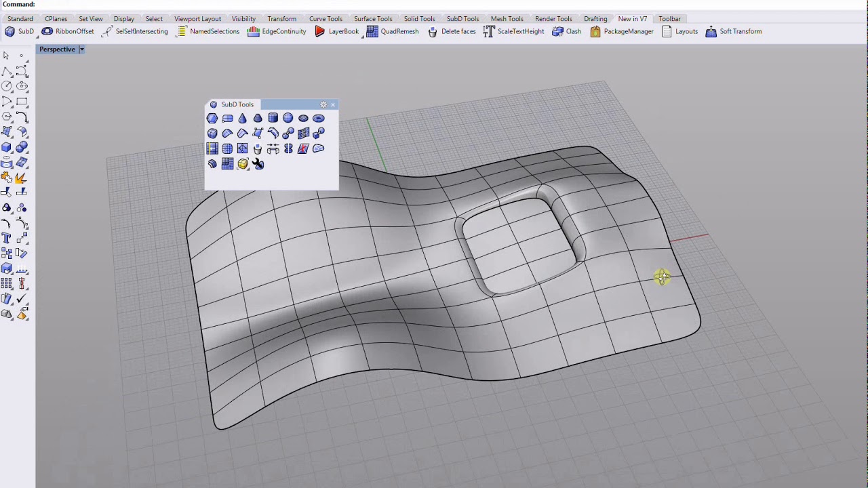Image resolution: width=868 pixels, height=488 pixels.
Task: Click the yellow convert to SubD icon
Action: [243, 164]
